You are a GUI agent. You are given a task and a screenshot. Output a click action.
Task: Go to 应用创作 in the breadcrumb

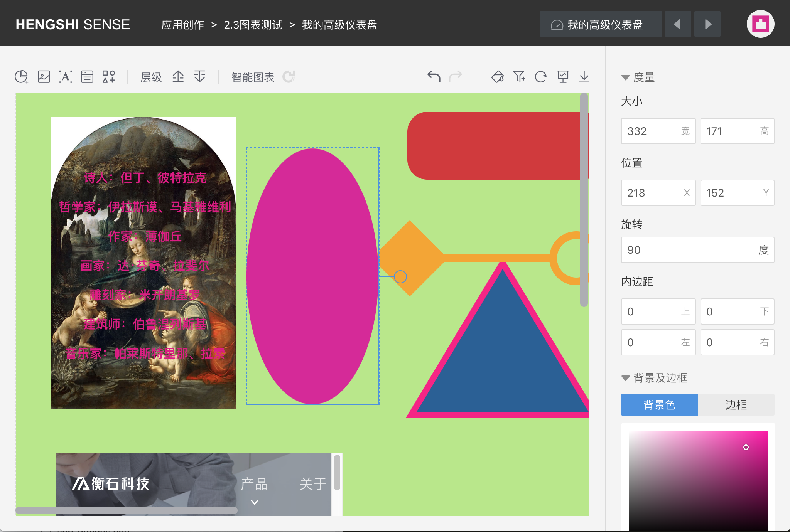pyautogui.click(x=182, y=25)
